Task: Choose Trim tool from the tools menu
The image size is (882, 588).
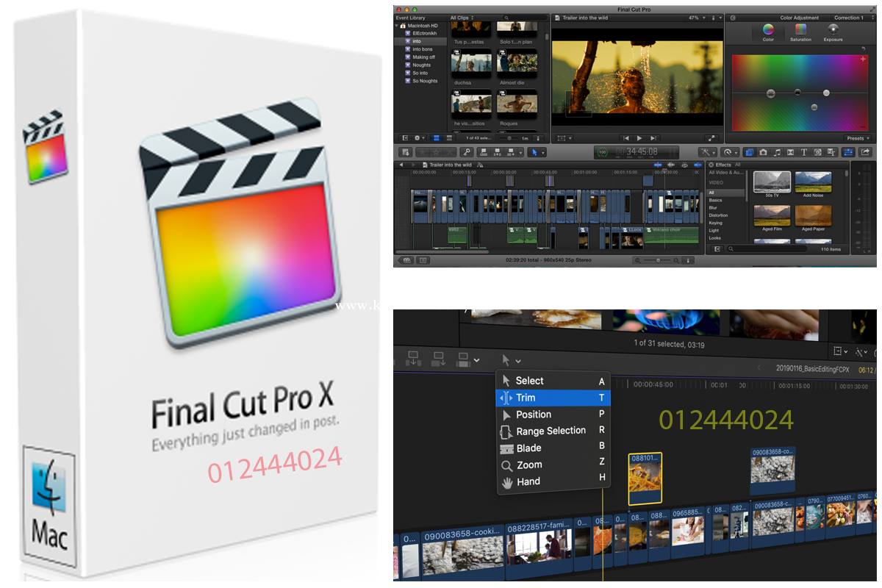Action: (553, 398)
